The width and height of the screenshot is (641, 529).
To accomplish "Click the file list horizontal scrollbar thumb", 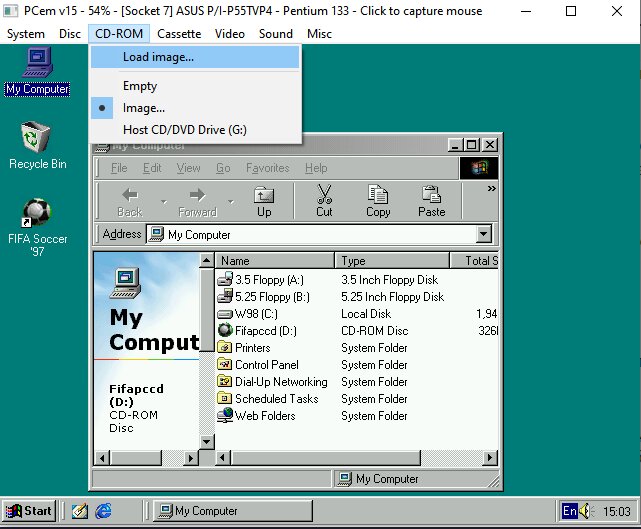I will pos(326,457).
